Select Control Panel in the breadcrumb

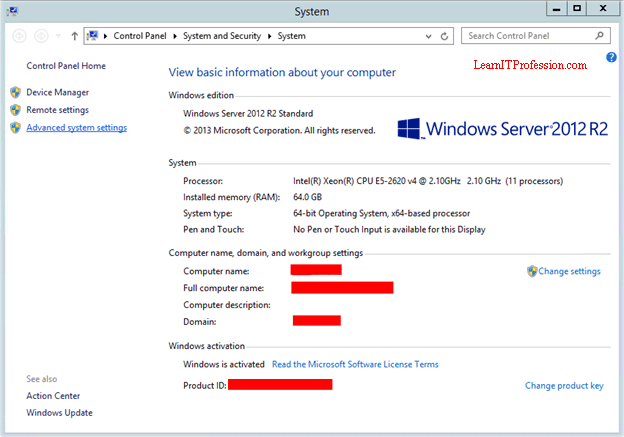coord(140,36)
